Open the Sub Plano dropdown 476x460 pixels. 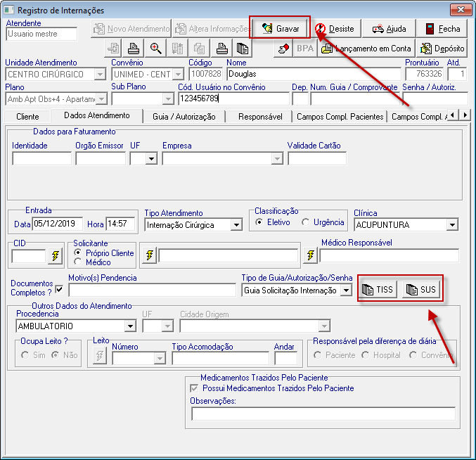pyautogui.click(x=167, y=99)
